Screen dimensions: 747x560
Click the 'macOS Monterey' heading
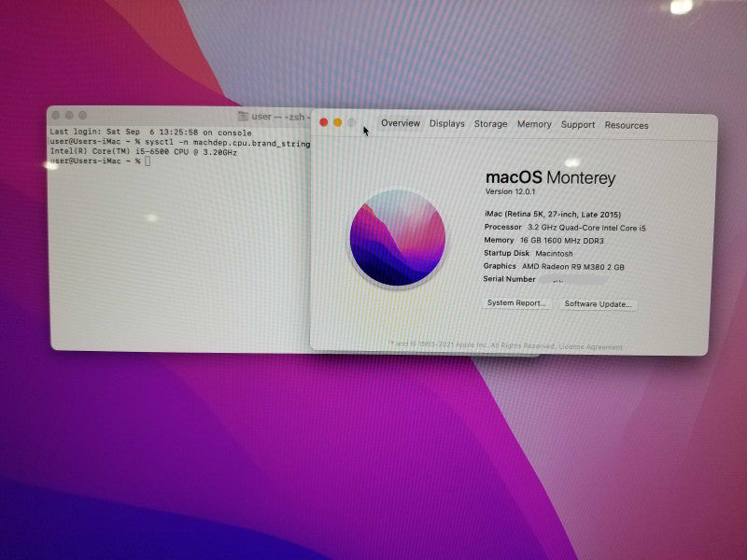click(550, 177)
